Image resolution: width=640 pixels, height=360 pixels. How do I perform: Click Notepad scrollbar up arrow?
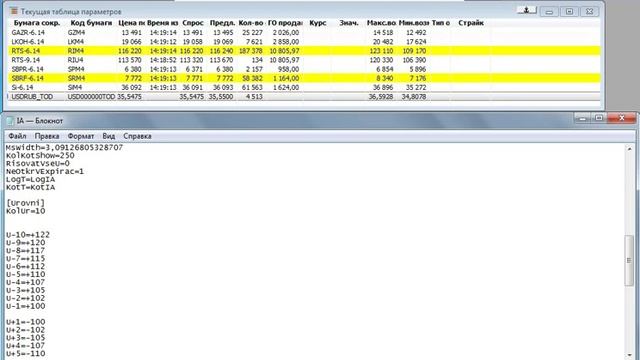(x=629, y=149)
